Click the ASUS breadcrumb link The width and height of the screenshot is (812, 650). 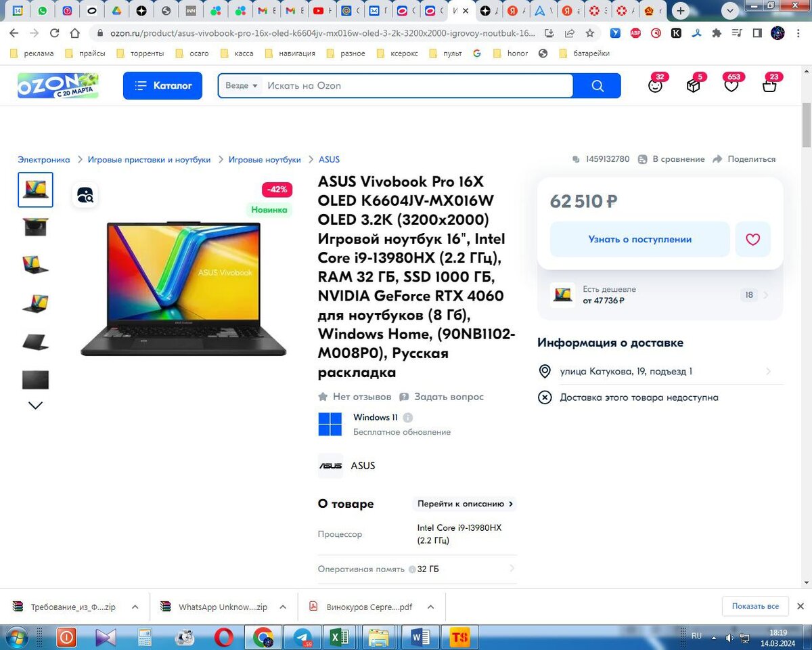[x=329, y=160]
